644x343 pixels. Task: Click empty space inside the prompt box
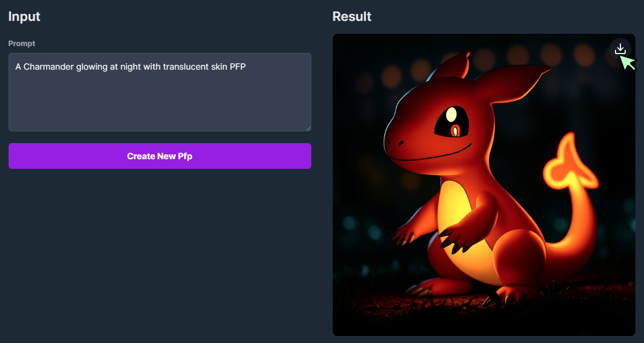pos(160,105)
